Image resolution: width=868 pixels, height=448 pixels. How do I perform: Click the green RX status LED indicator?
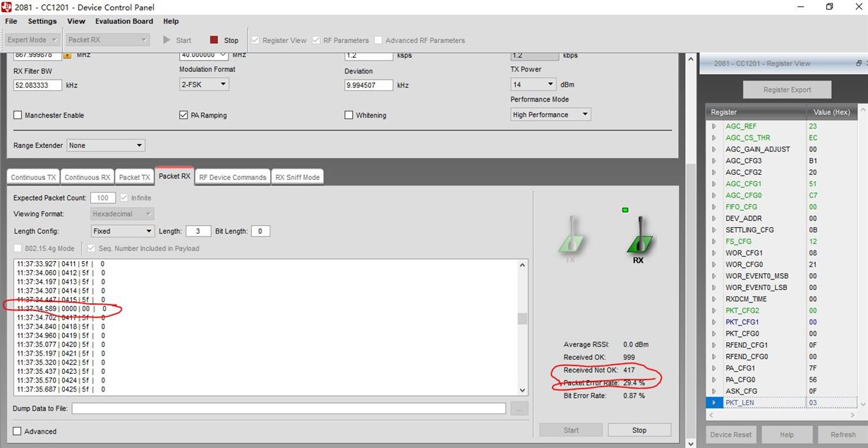(x=625, y=210)
